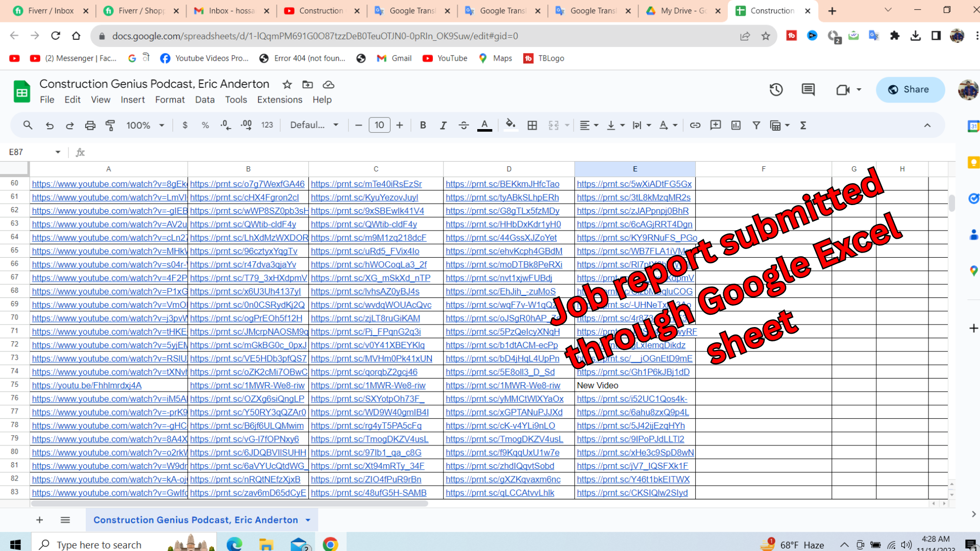Image resolution: width=980 pixels, height=551 pixels.
Task: Open the Format menu
Action: [170, 100]
